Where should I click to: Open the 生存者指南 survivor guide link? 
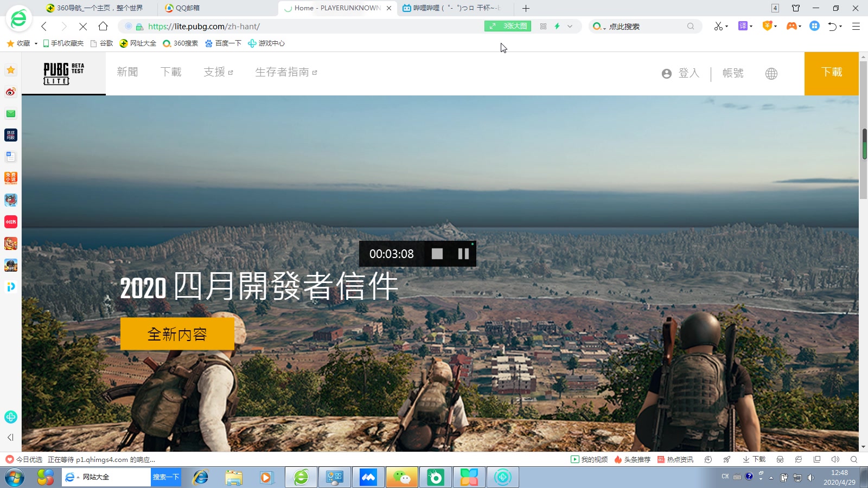286,72
